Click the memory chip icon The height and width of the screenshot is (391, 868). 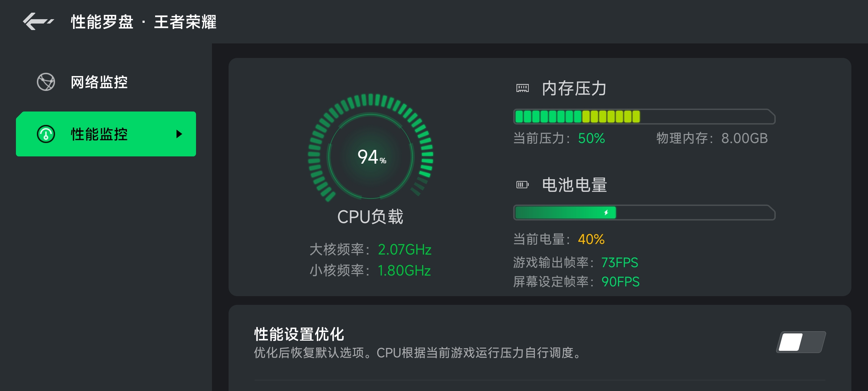click(522, 88)
